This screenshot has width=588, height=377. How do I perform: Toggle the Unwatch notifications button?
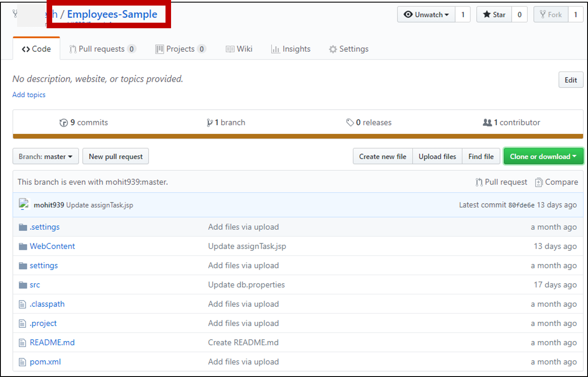pos(426,15)
